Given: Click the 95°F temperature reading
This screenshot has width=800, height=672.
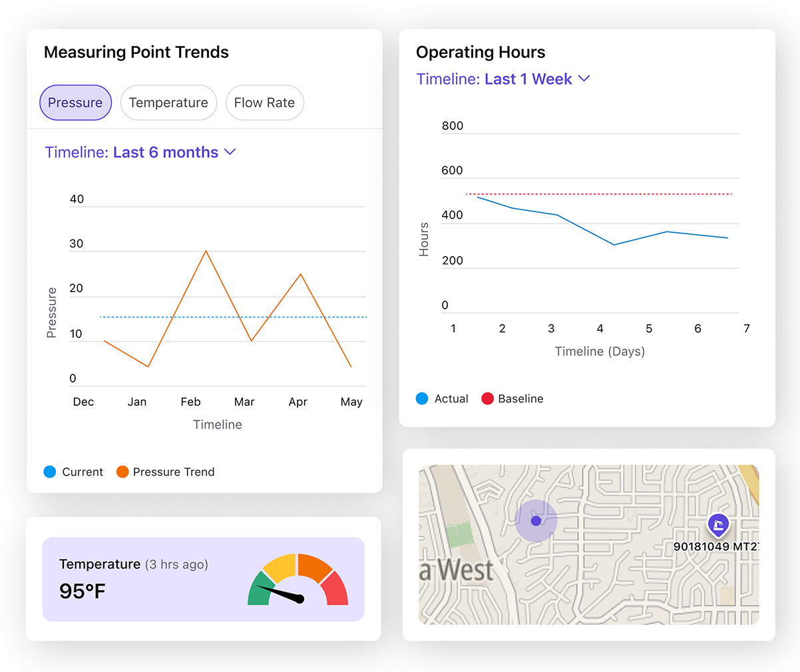Looking at the screenshot, I should [x=81, y=591].
